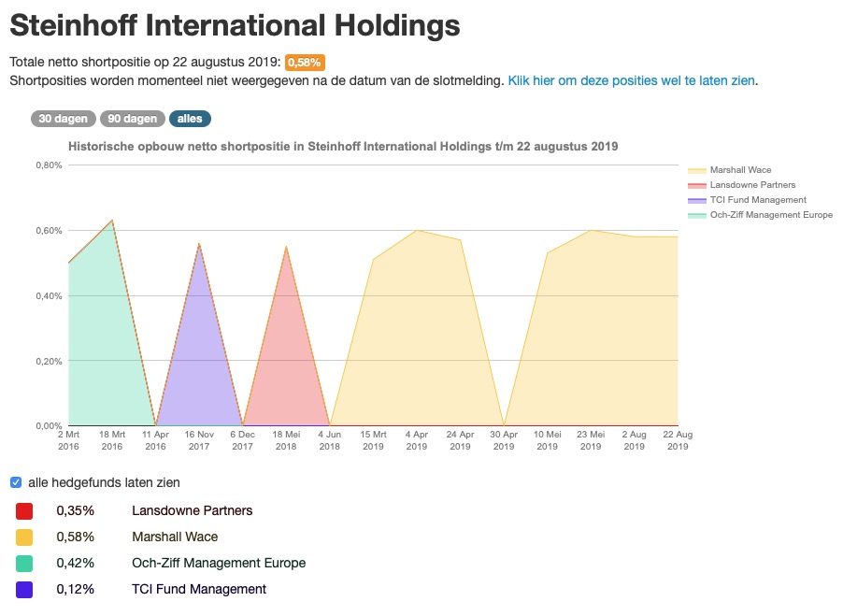Select the '90 dagen' time range
843x616 pixels.
[x=131, y=119]
